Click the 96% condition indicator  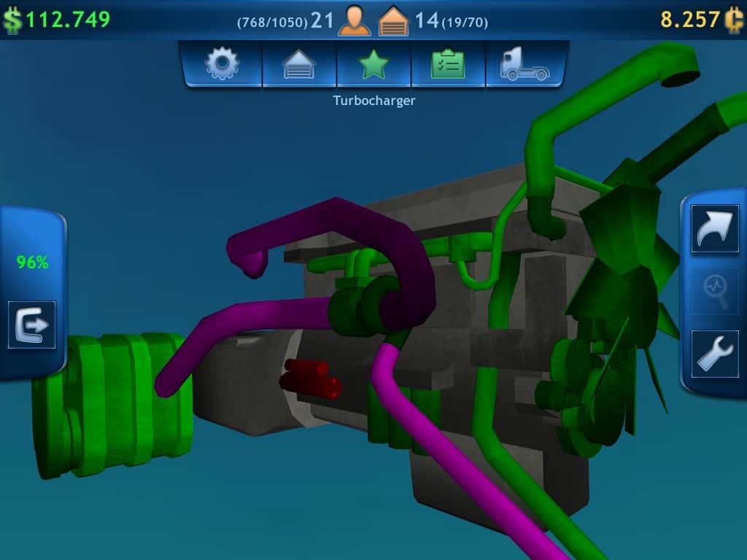33,262
